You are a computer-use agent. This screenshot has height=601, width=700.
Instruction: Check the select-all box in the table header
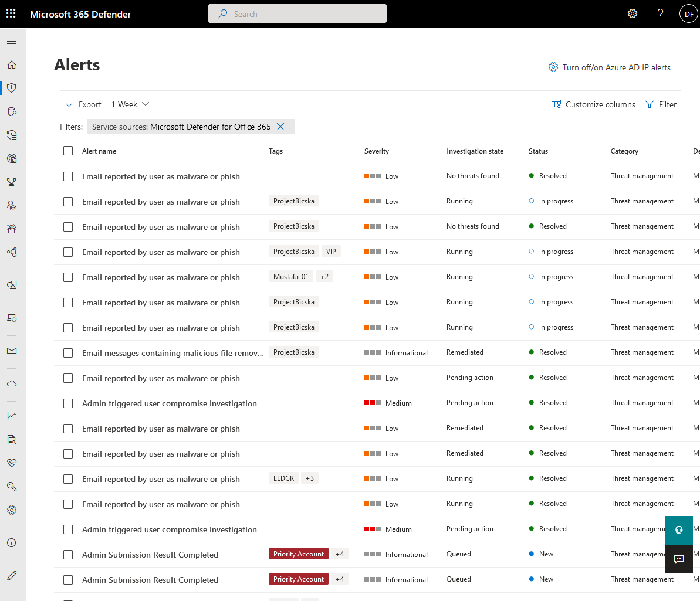(67, 151)
